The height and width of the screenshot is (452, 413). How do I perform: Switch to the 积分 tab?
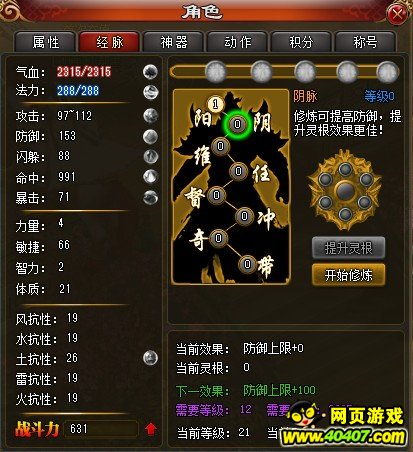pyautogui.click(x=301, y=42)
